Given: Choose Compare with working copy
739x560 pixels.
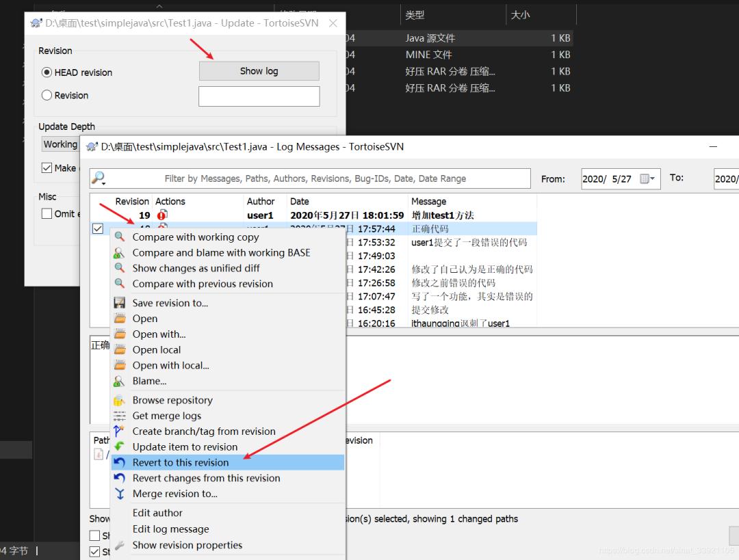Looking at the screenshot, I should 195,237.
